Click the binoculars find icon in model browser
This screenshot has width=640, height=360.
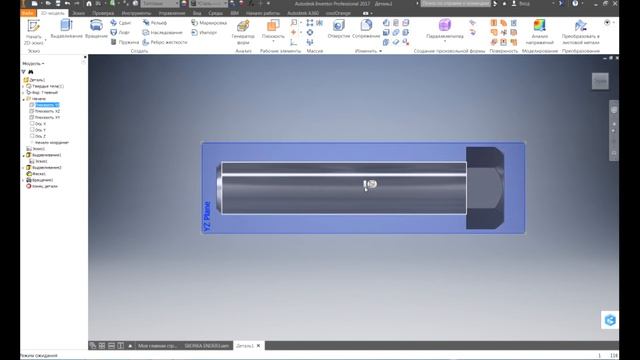click(x=31, y=72)
